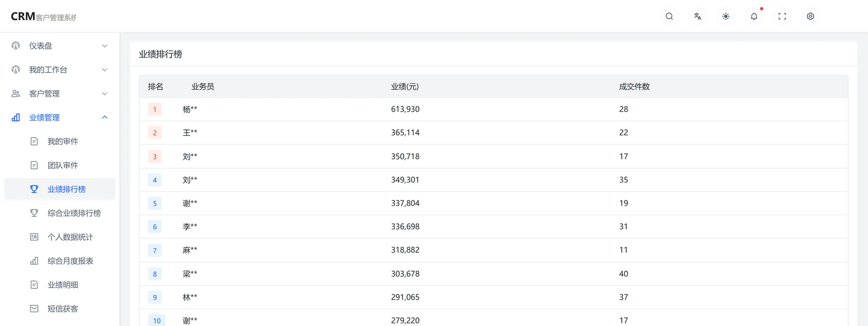Open 个人数据统计 menu item
Image resolution: width=868 pixels, height=326 pixels.
(60, 237)
